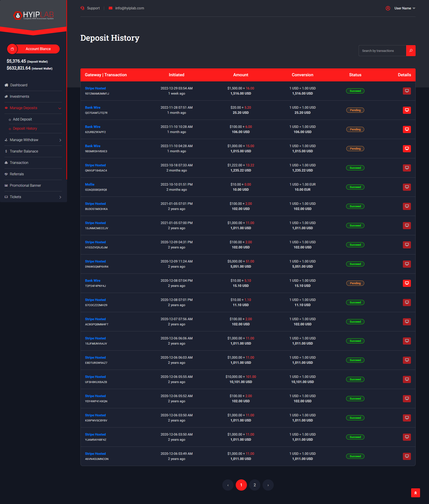429x504 pixels.
Task: Open the User Name dropdown
Action: 405,8
